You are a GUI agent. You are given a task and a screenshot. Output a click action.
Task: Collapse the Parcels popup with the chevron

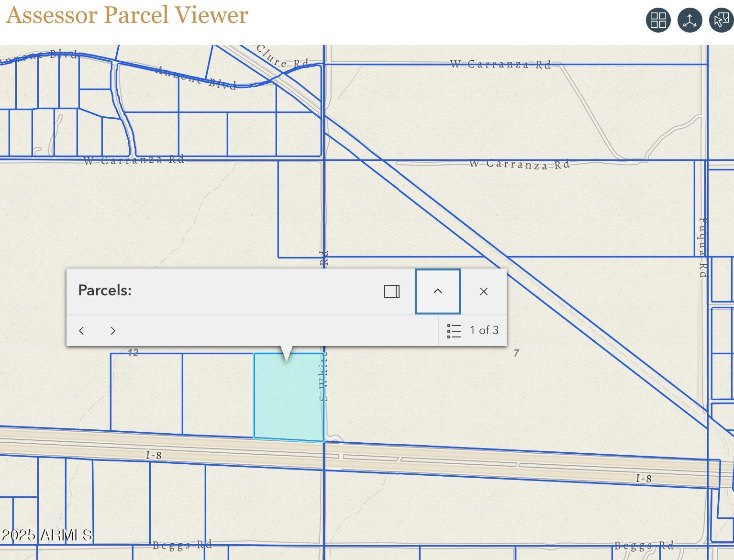(437, 291)
